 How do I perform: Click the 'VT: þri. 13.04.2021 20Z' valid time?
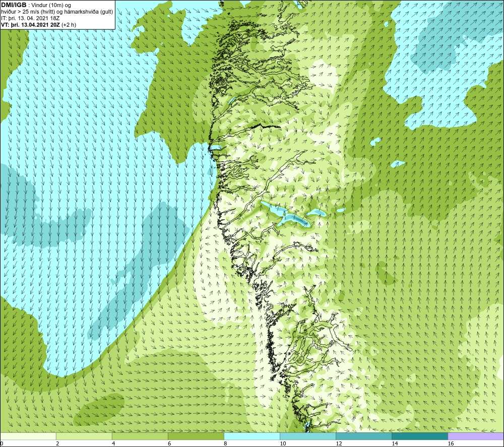tap(31, 25)
